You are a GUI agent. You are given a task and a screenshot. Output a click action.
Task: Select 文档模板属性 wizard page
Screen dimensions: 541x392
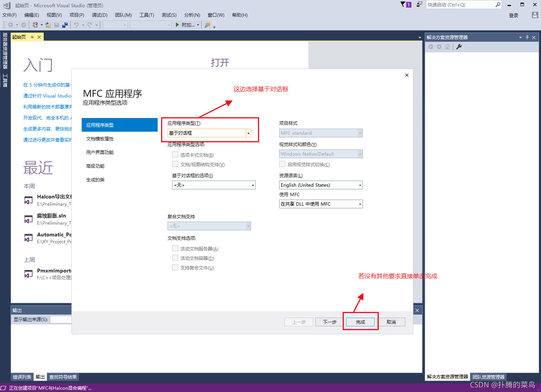120,139
